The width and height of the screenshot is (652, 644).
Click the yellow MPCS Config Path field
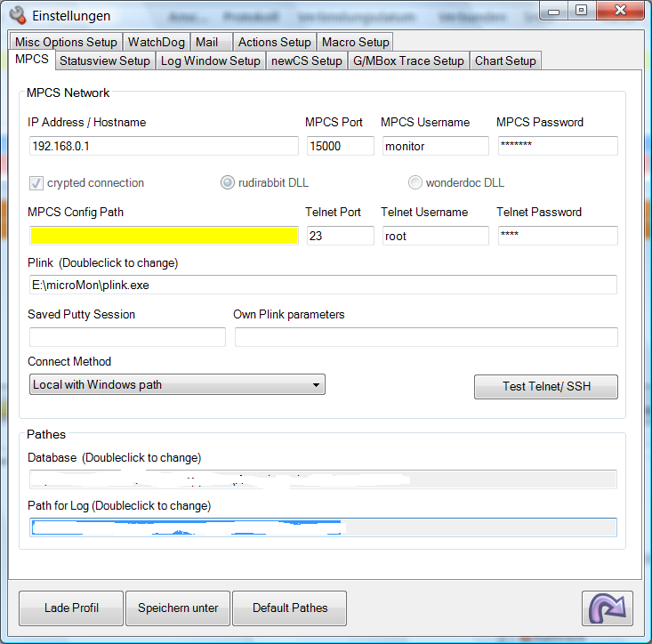click(164, 236)
